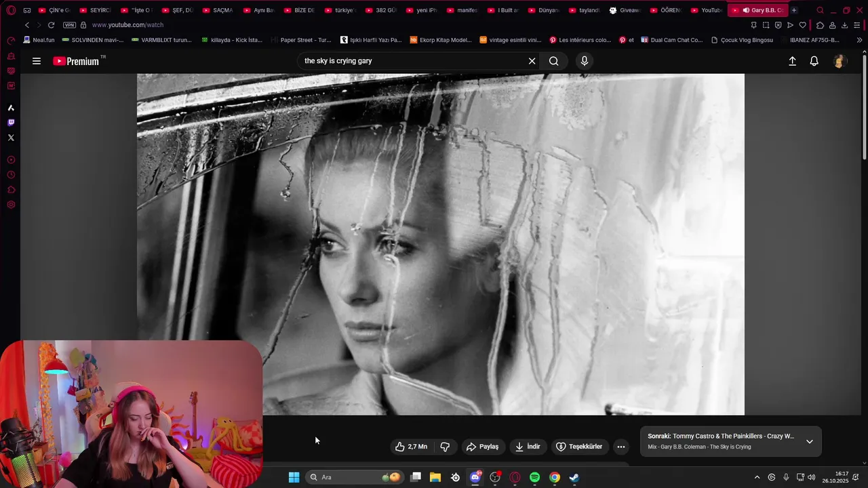This screenshot has width=868, height=488.
Task: Switch to the BİZE DE tab
Action: pos(299,10)
